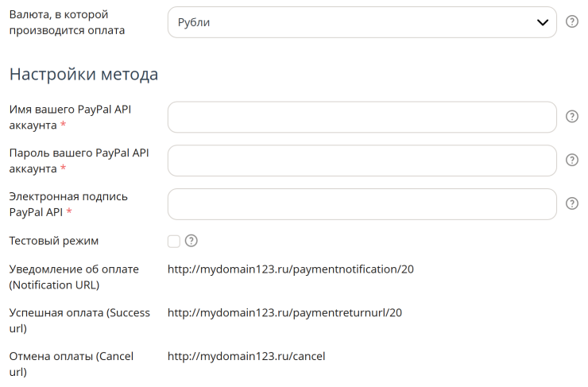Focus the Пароль вашего PayPal API аккаунта field
Image resolution: width=588 pixels, height=387 pixels.
362,161
